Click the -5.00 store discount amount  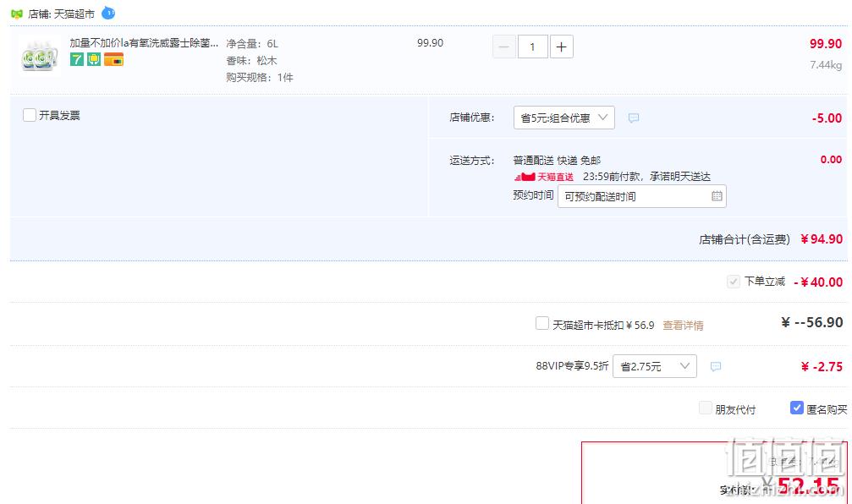pos(827,118)
